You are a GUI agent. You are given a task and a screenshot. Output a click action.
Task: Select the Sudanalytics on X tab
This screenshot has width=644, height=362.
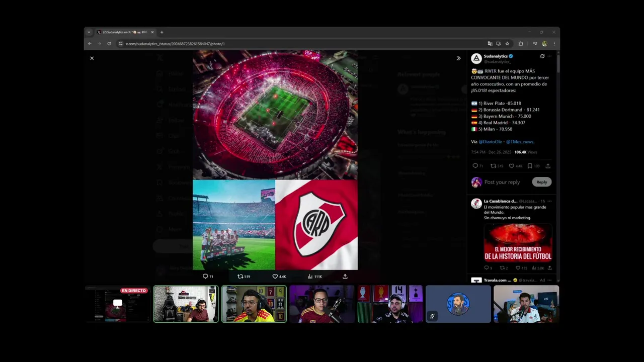pos(125,32)
